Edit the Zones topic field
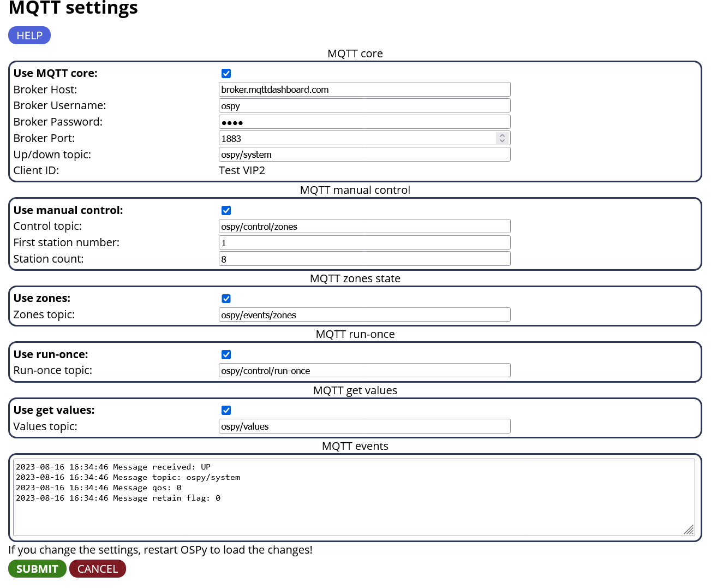The image size is (711, 588). coord(365,314)
